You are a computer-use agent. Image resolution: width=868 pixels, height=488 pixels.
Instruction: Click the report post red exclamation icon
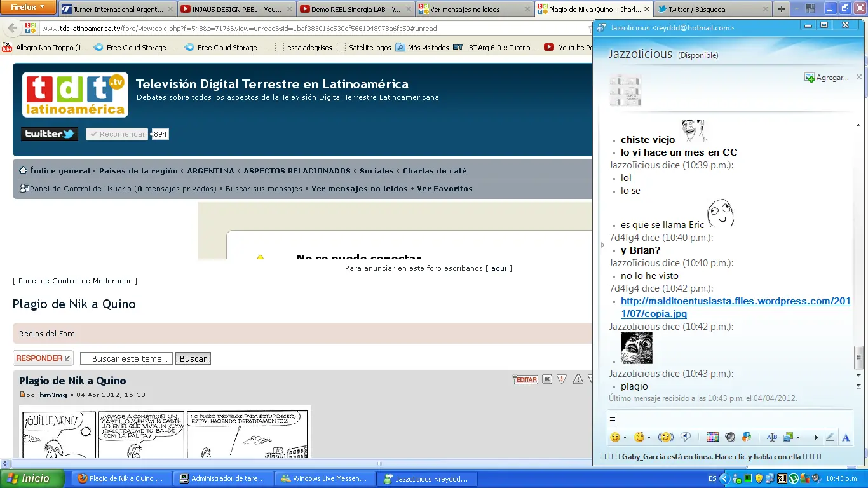(x=562, y=379)
